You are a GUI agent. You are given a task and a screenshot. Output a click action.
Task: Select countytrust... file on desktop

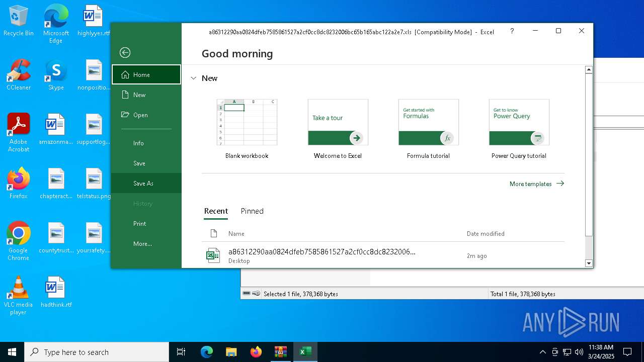click(56, 238)
